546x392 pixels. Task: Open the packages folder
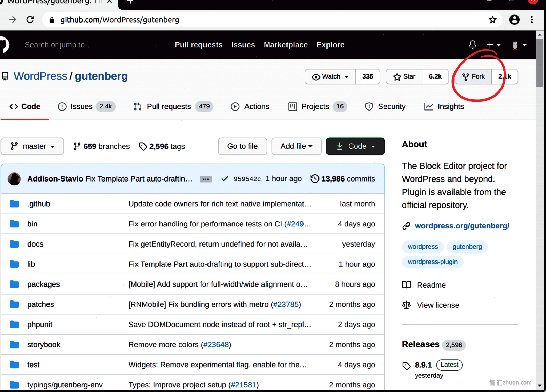click(x=43, y=284)
